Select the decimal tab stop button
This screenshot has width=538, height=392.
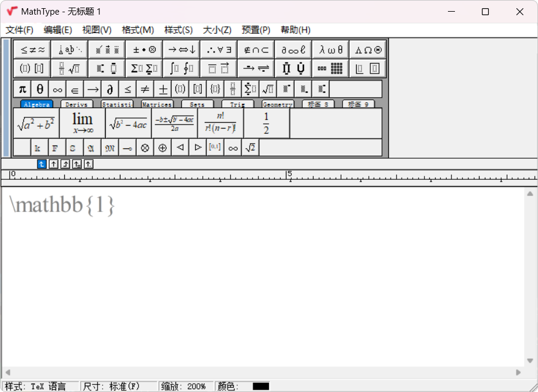pos(88,164)
